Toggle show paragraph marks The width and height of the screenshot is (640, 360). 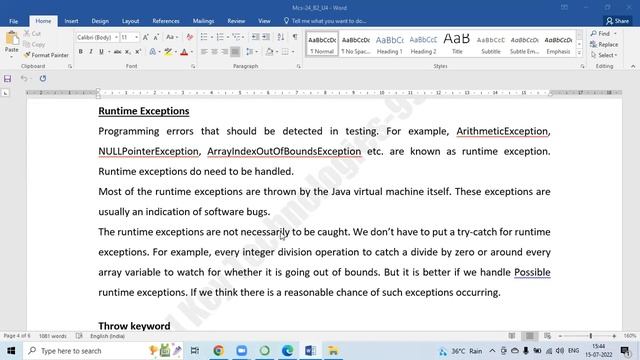point(295,37)
